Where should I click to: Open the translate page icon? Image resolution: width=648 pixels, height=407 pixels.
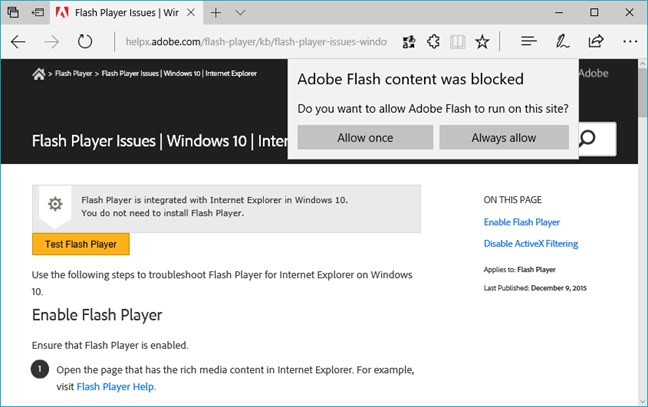click(x=409, y=42)
